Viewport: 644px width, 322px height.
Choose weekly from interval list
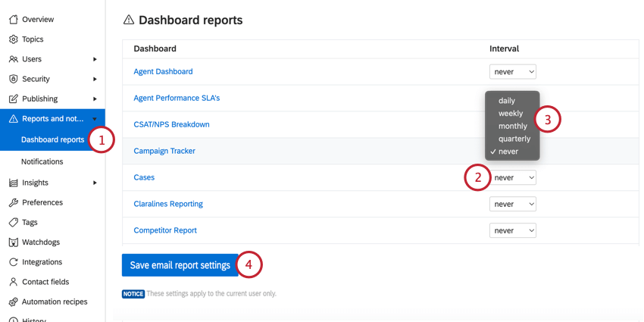(511, 114)
